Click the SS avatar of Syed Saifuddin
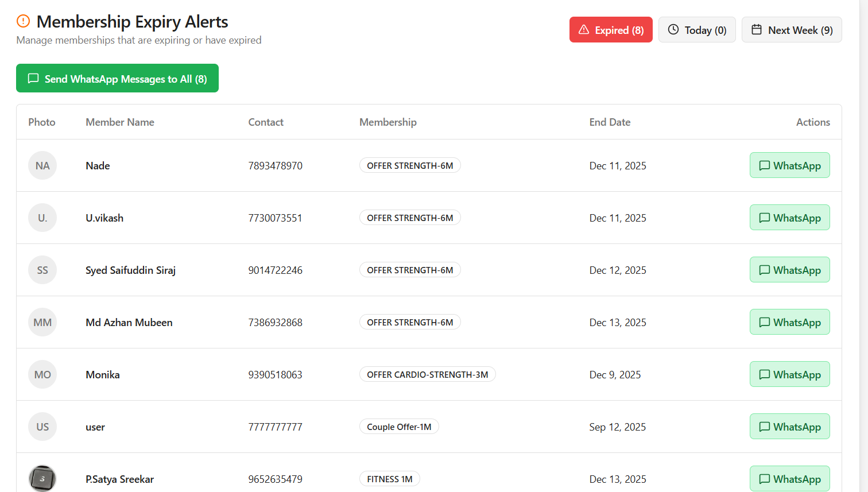Screen dimensions: 868x492 coord(42,270)
